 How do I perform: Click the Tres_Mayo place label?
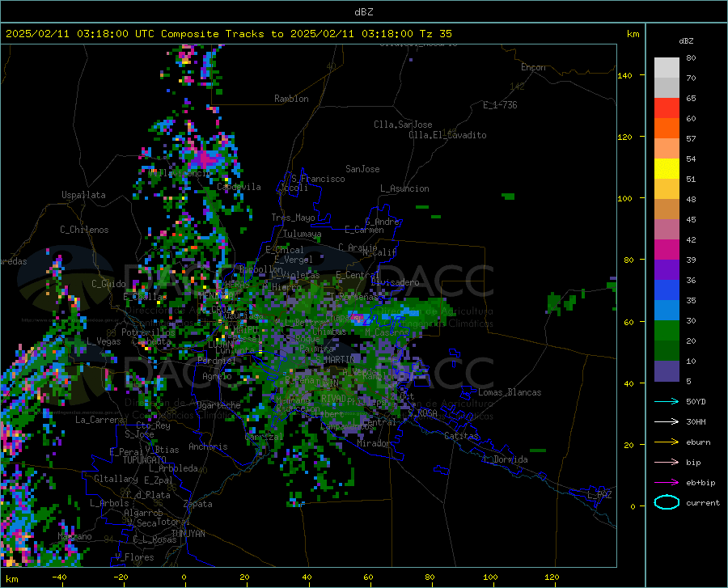(293, 218)
